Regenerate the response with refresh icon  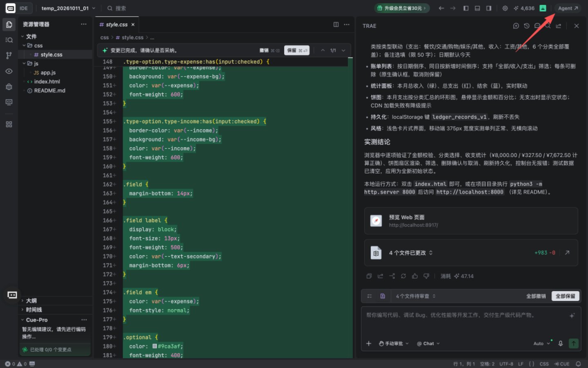[403, 276]
